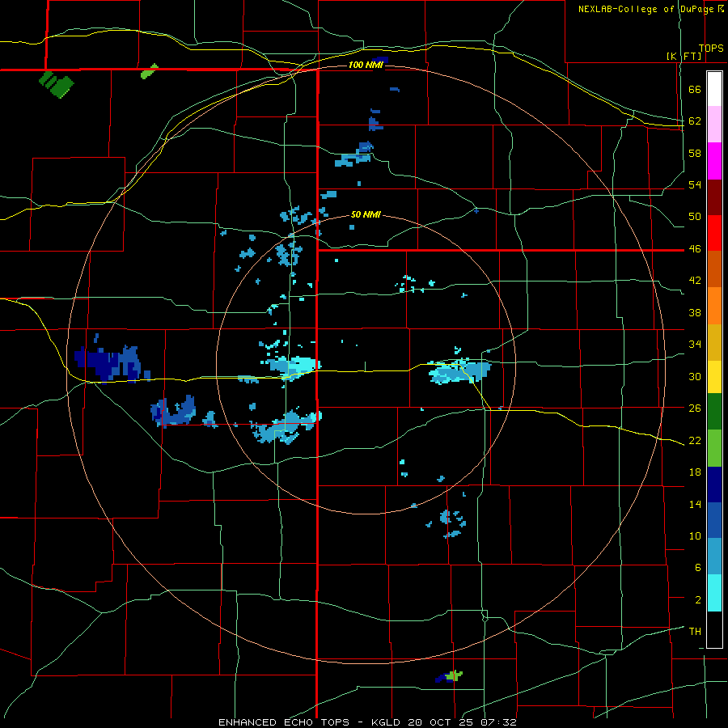Click the ENHANCED ECHO TOPS product title
The image size is (728, 728).
coord(284,722)
